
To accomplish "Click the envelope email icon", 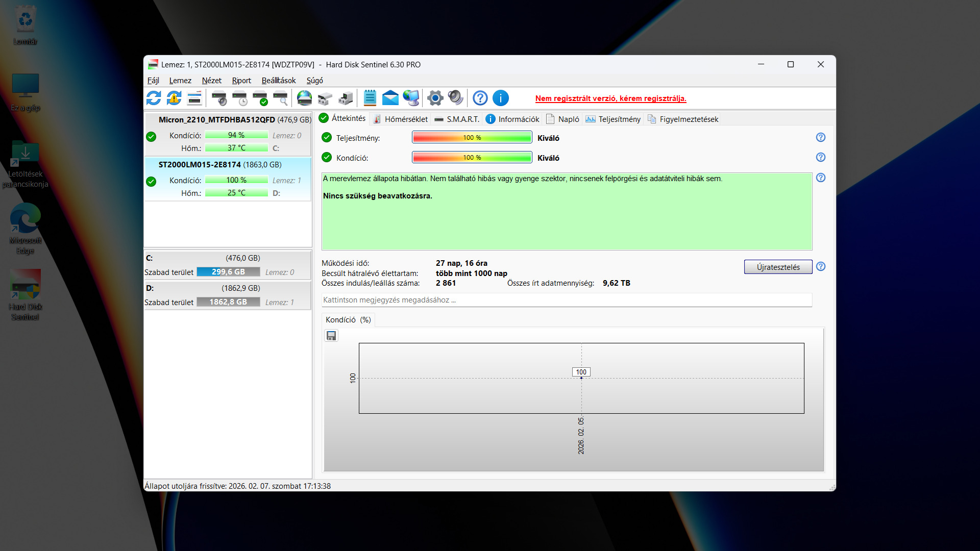I will tap(390, 98).
